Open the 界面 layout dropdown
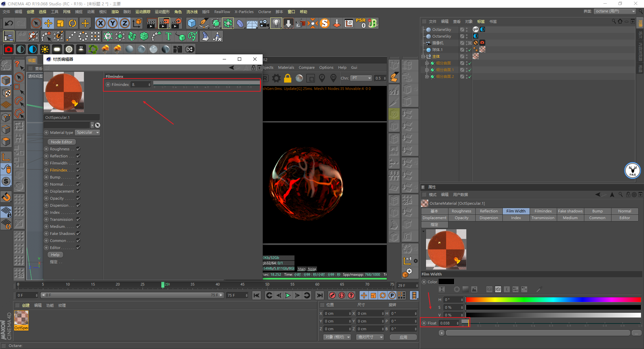644x349 pixels. coord(615,11)
